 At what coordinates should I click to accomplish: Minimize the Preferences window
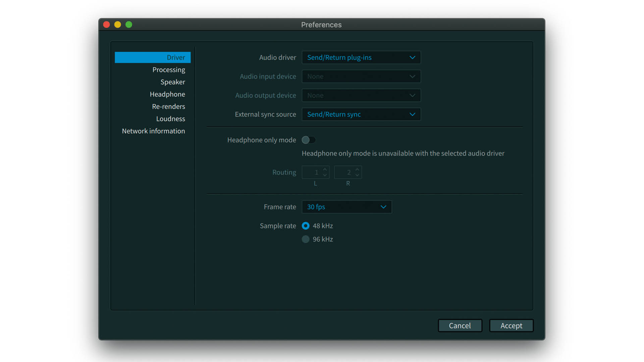point(118,24)
